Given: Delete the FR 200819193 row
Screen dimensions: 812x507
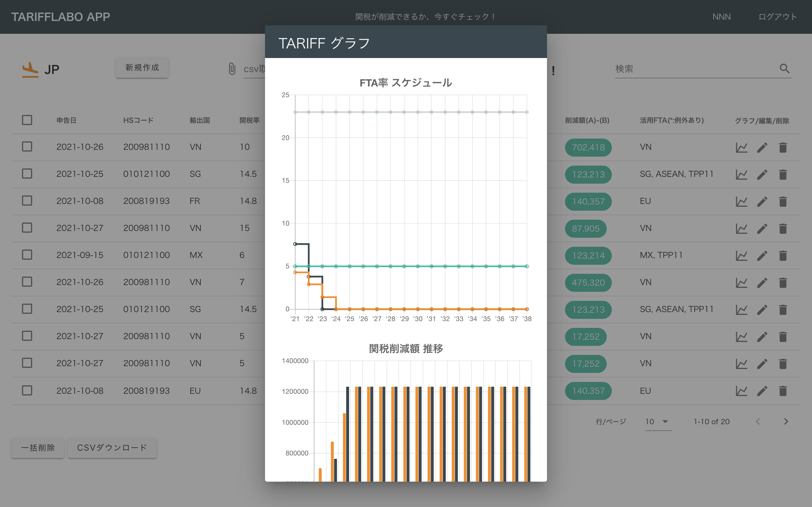Looking at the screenshot, I should pos(783,201).
